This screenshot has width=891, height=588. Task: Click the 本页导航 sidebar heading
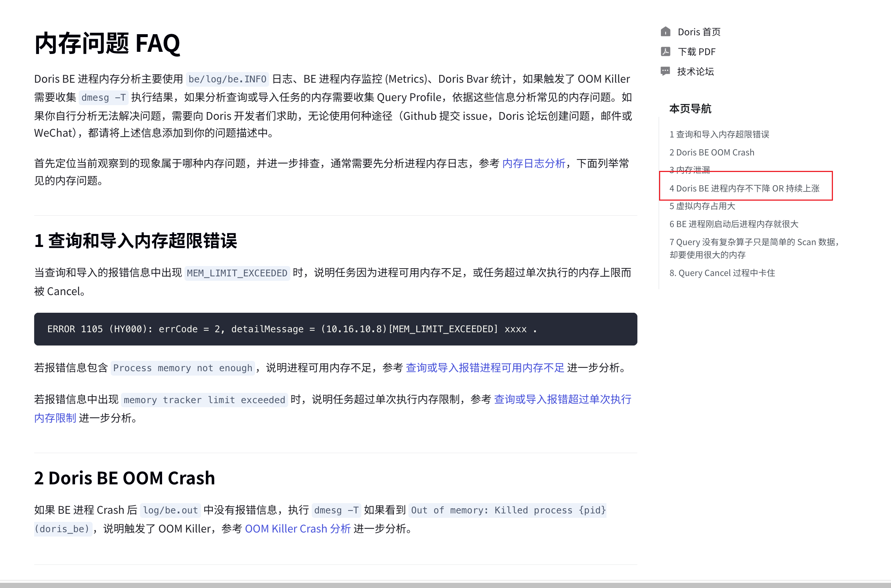point(690,108)
